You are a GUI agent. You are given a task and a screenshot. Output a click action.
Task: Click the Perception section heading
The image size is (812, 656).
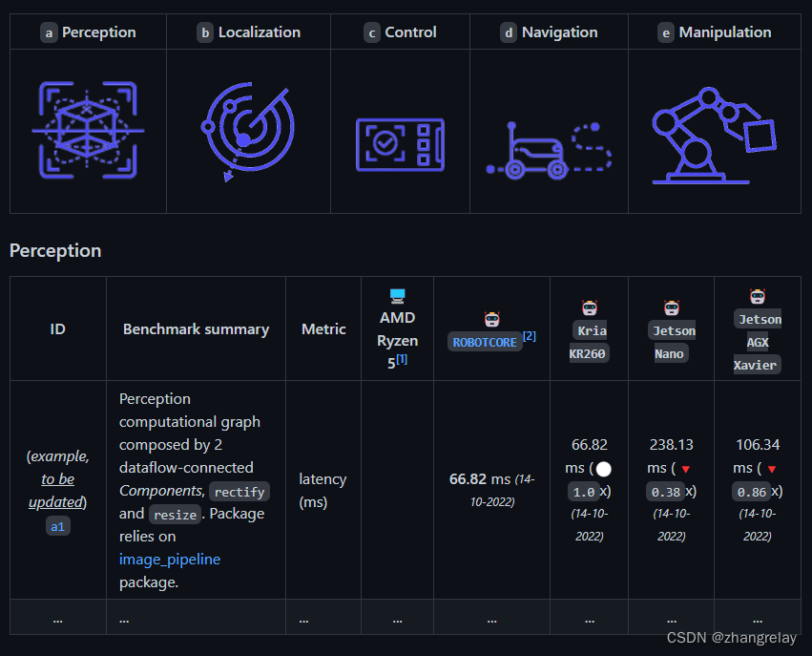pyautogui.click(x=55, y=251)
